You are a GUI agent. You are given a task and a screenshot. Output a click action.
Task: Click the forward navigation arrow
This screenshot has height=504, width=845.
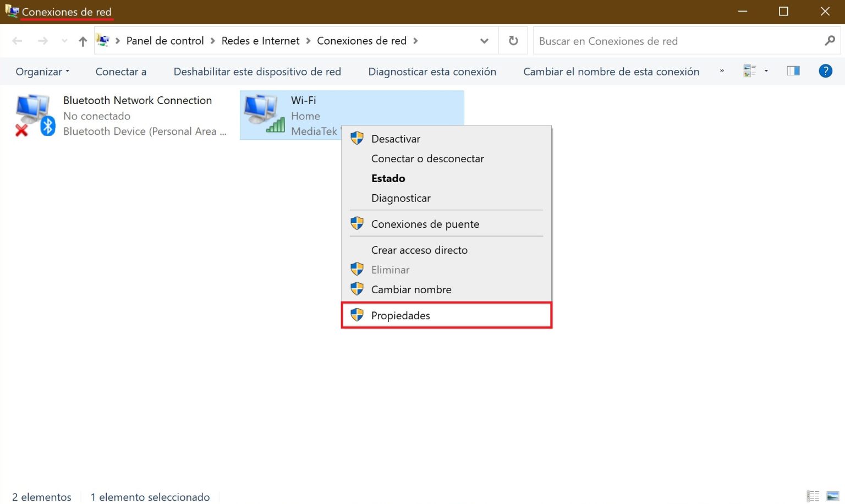tap(43, 40)
